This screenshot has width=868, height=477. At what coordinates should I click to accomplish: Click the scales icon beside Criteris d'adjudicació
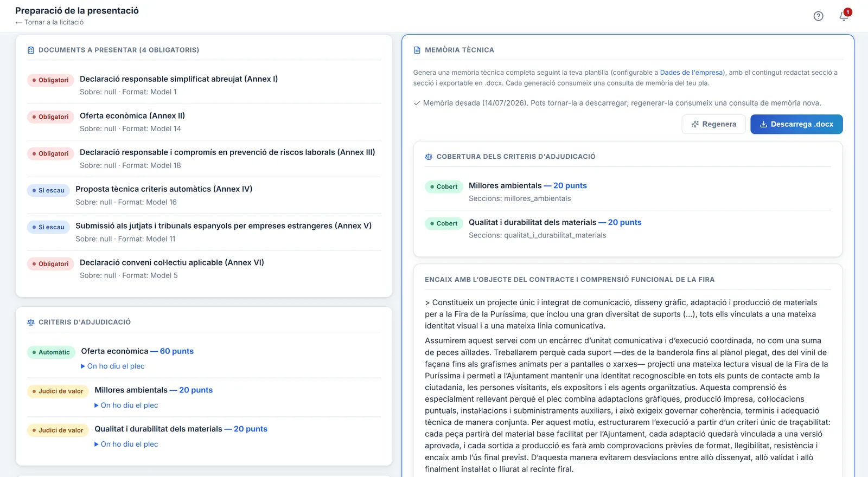(31, 322)
